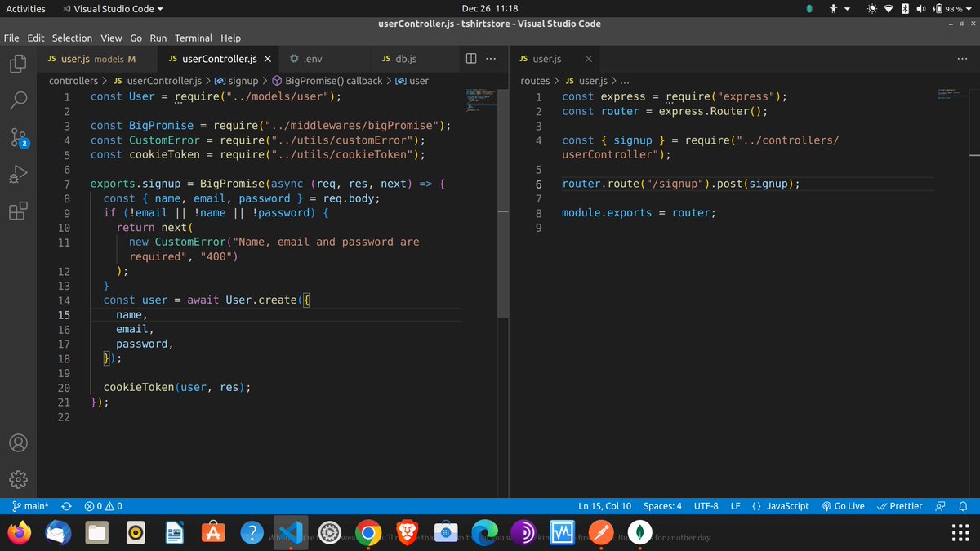Change encoding via UTF-8 status item
The image size is (980, 551).
tap(706, 506)
